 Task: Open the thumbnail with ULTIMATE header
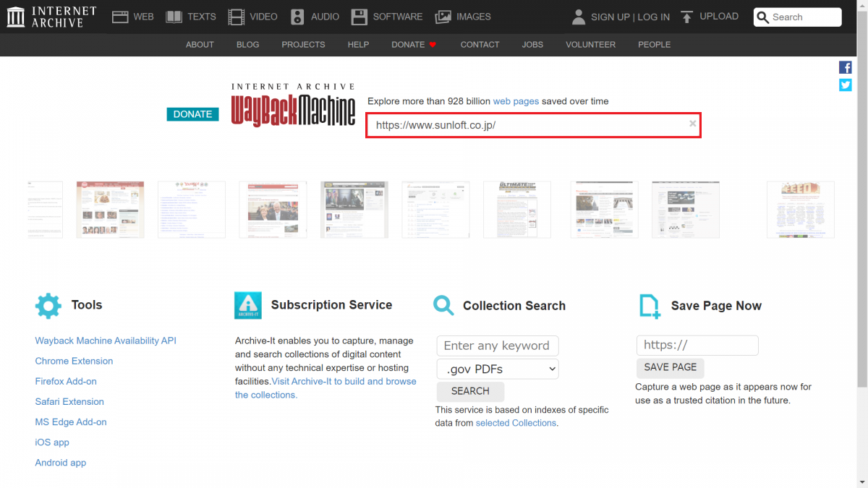click(x=517, y=210)
